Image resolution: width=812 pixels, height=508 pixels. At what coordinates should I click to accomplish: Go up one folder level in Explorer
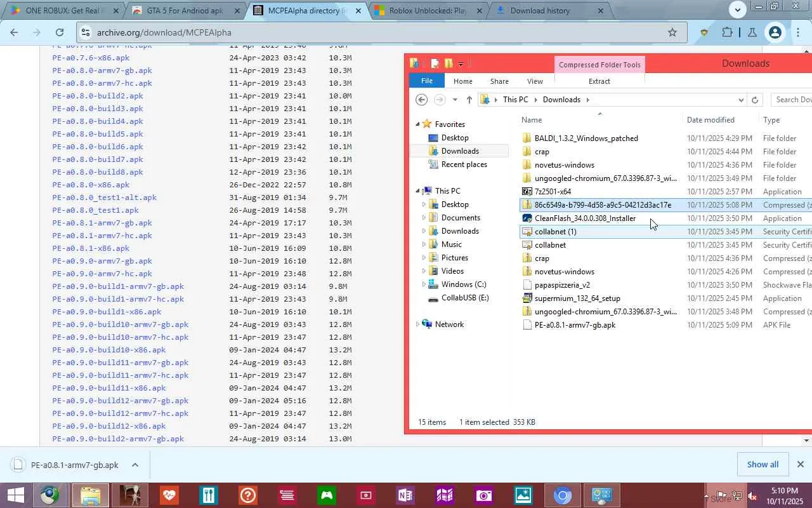[469, 100]
